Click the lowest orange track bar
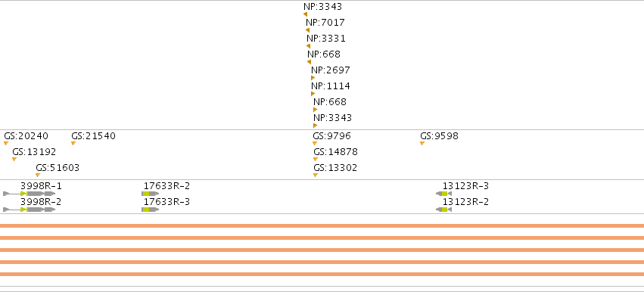 point(322,275)
